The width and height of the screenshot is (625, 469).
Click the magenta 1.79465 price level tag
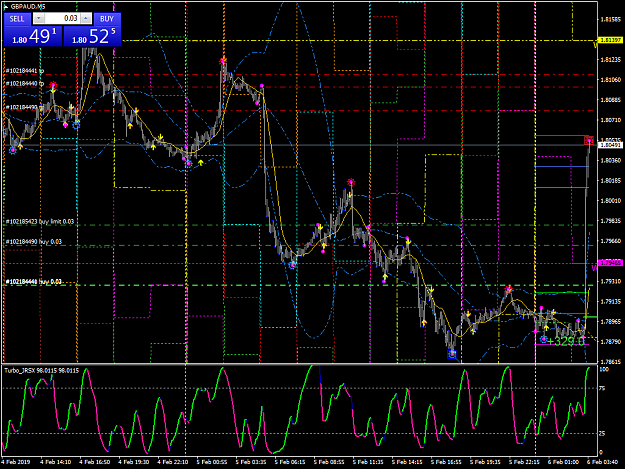611,263
